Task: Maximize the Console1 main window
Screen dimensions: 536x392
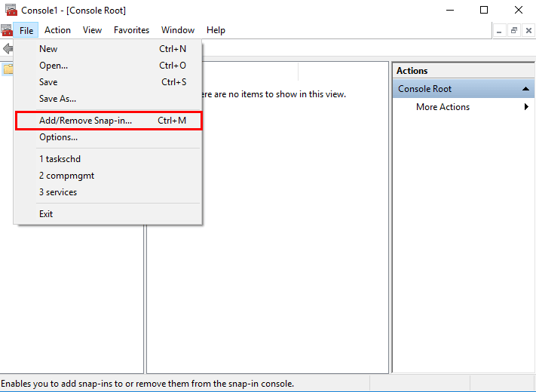Action: (x=484, y=10)
